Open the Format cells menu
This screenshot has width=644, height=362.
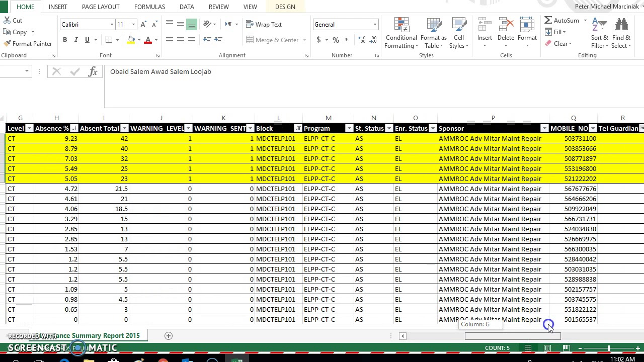pos(527,33)
